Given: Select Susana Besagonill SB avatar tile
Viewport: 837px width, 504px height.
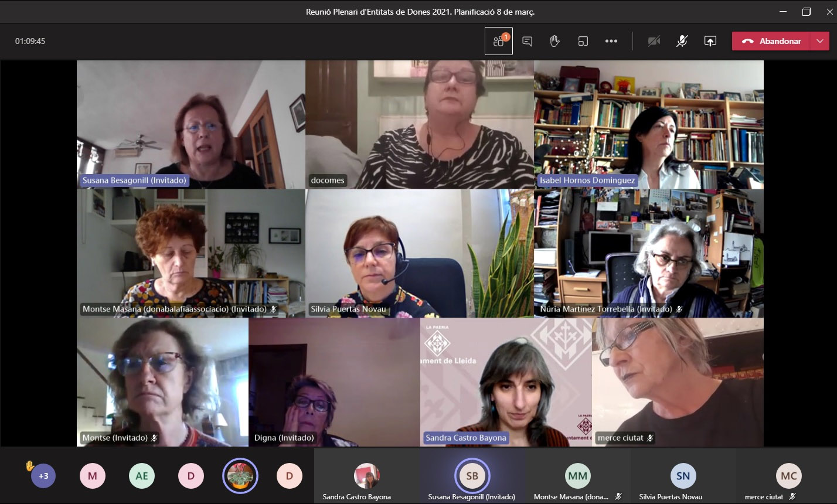Looking at the screenshot, I should pos(472,476).
